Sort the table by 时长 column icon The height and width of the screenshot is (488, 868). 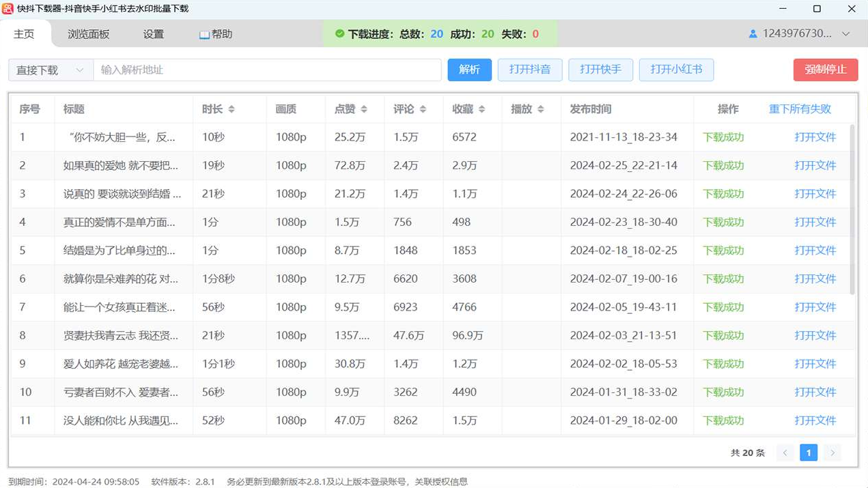coord(232,109)
